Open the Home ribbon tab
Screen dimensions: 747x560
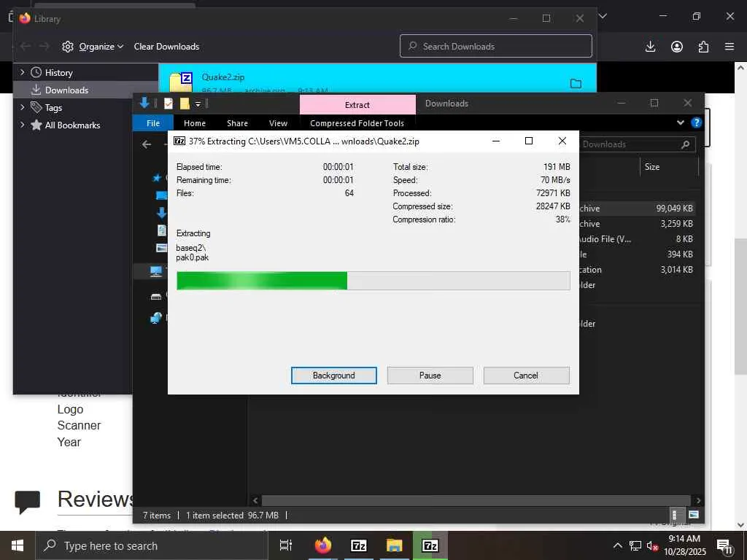click(194, 122)
